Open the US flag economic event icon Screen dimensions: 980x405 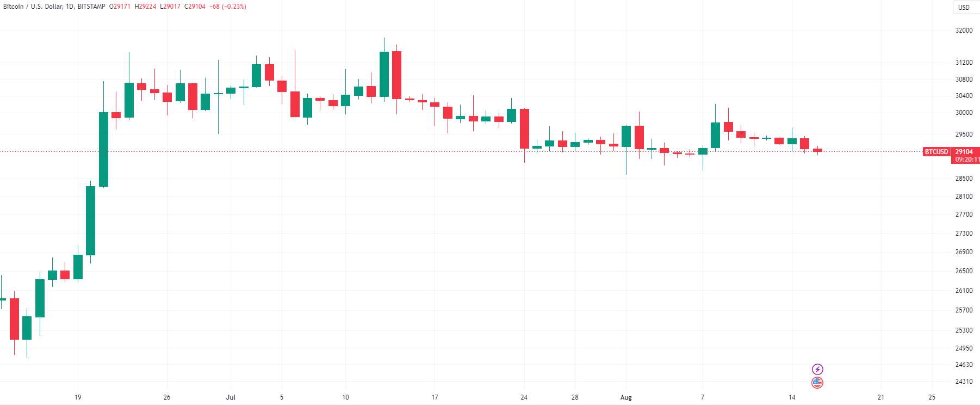pyautogui.click(x=817, y=383)
